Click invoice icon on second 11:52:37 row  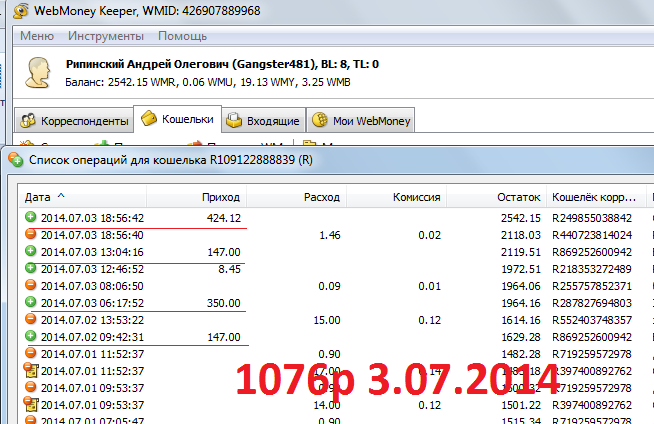pos(30,370)
